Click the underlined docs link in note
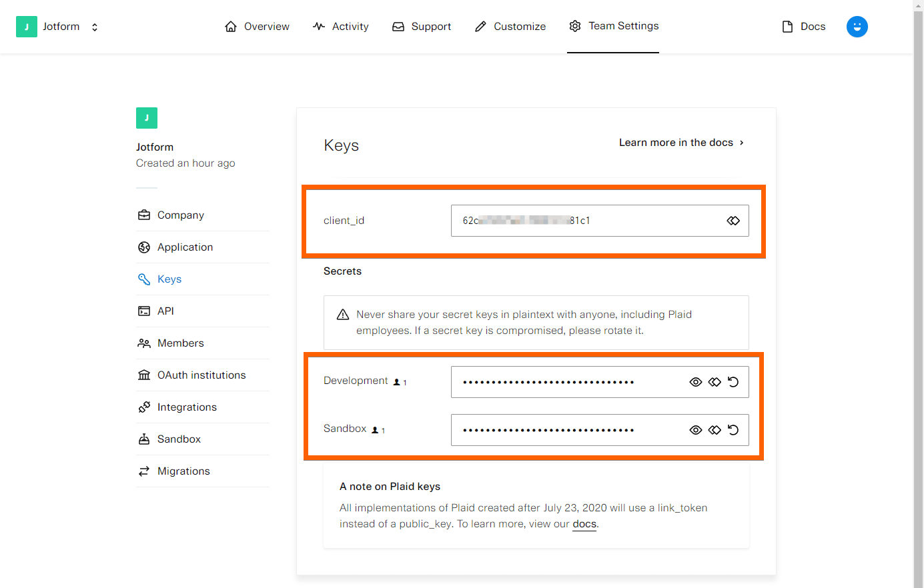The width and height of the screenshot is (924, 588). coord(584,524)
